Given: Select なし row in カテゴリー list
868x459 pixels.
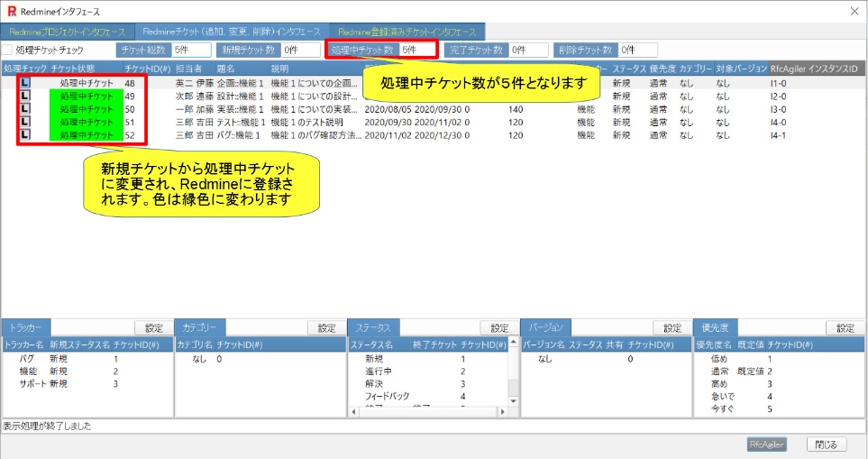Looking at the screenshot, I should click(x=260, y=359).
